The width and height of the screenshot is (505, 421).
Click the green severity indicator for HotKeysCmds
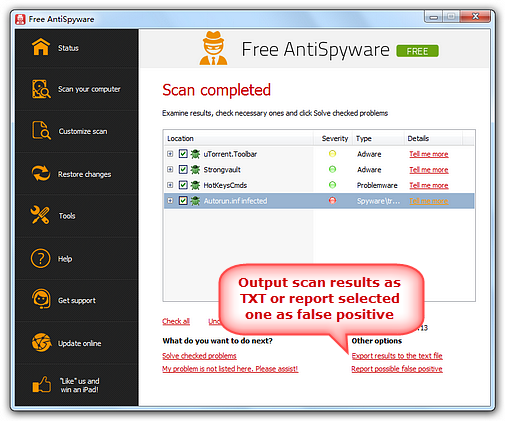332,185
